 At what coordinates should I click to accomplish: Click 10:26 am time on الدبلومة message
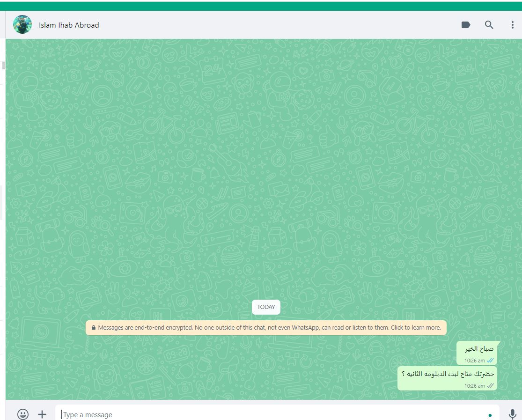coord(474,386)
